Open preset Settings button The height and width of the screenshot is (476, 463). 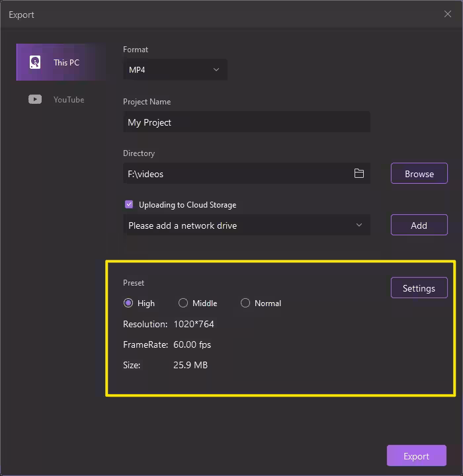tap(419, 288)
